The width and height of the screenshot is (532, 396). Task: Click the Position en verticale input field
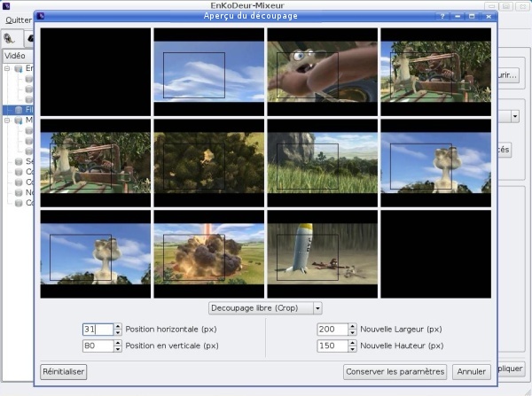pyautogui.click(x=98, y=346)
